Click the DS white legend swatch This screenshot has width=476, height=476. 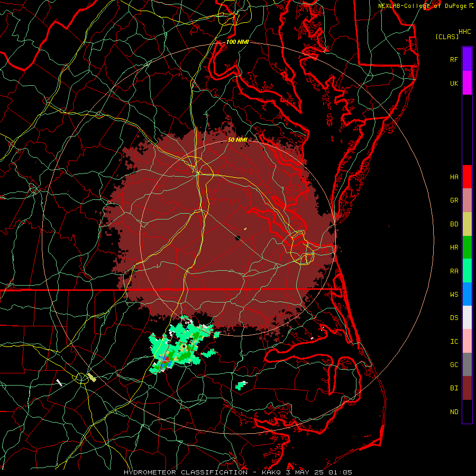[x=467, y=317]
